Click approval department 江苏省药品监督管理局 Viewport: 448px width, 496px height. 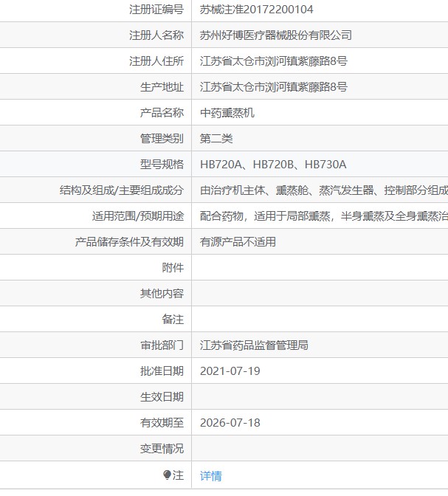[x=254, y=345]
